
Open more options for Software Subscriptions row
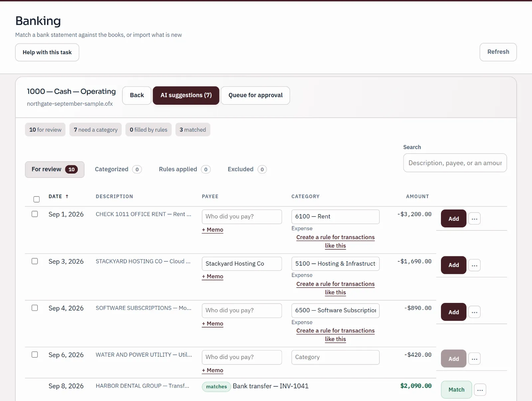tap(474, 312)
